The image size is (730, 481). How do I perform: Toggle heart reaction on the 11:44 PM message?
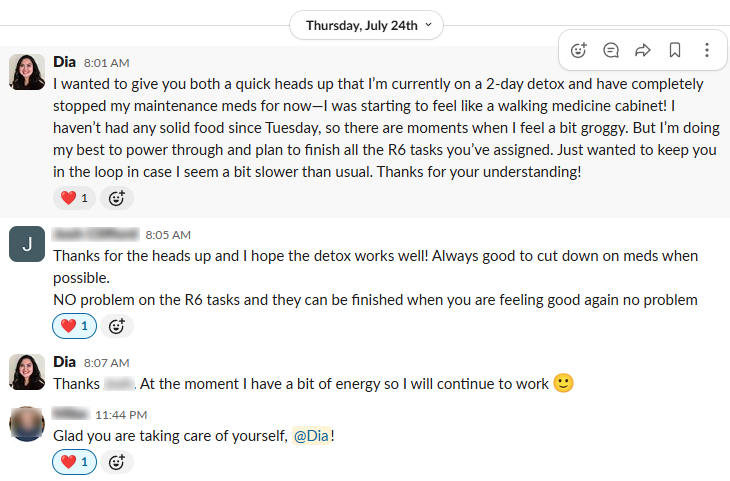pos(74,462)
